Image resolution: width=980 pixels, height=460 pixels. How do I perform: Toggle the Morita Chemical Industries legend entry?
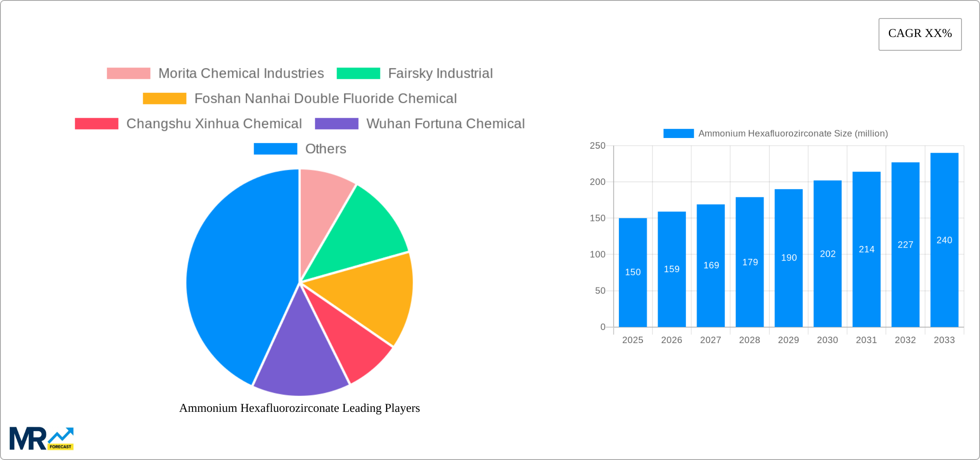coord(242,73)
